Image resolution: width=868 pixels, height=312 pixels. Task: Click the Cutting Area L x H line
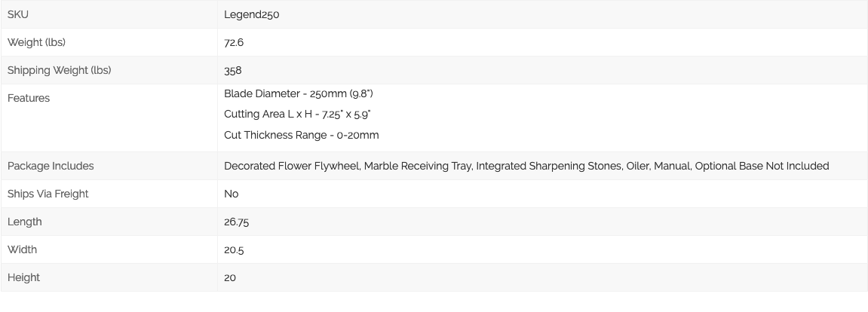click(x=297, y=115)
